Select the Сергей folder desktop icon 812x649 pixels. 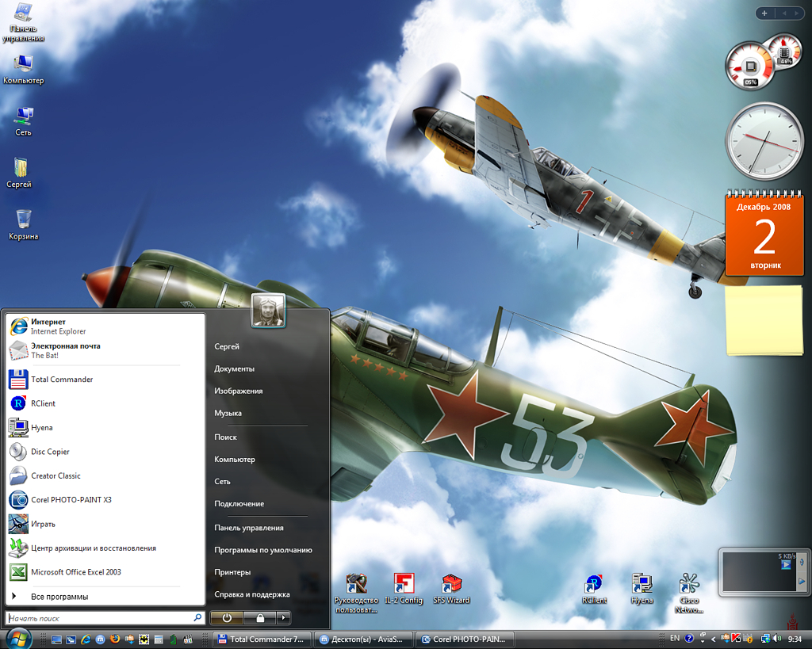pyautogui.click(x=19, y=173)
